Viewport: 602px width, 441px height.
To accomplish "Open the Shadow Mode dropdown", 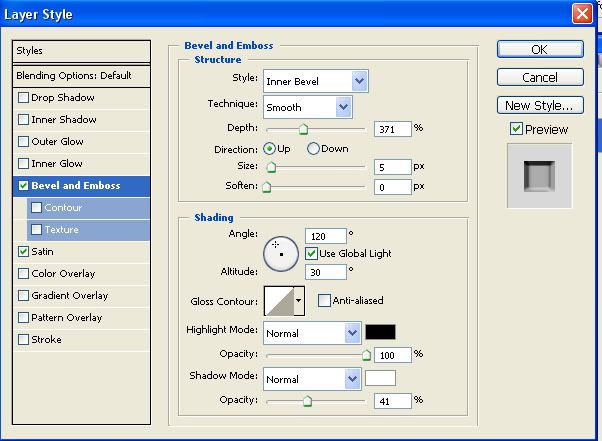I will click(x=312, y=379).
